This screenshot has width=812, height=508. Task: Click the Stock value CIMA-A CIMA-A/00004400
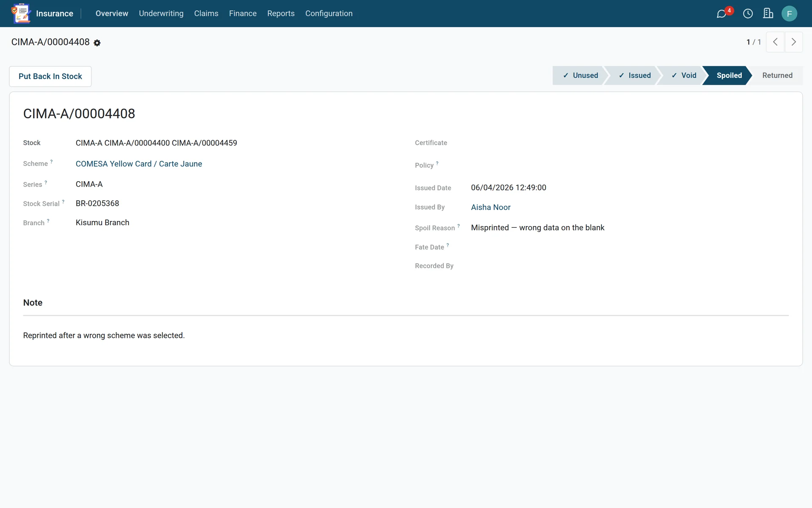tap(156, 143)
